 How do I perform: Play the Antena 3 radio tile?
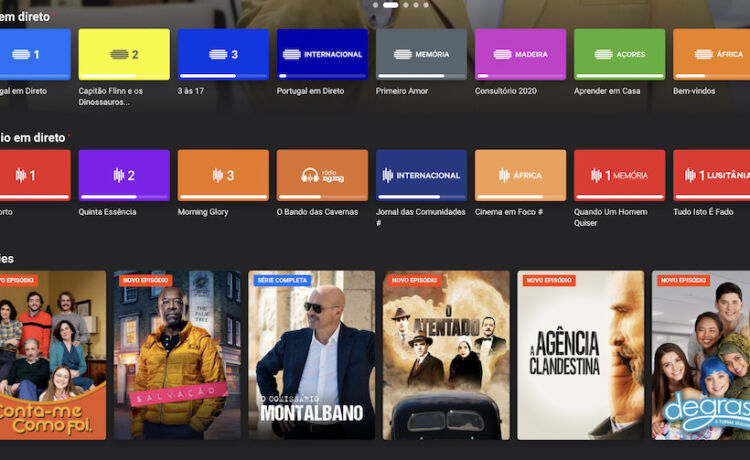click(x=223, y=175)
